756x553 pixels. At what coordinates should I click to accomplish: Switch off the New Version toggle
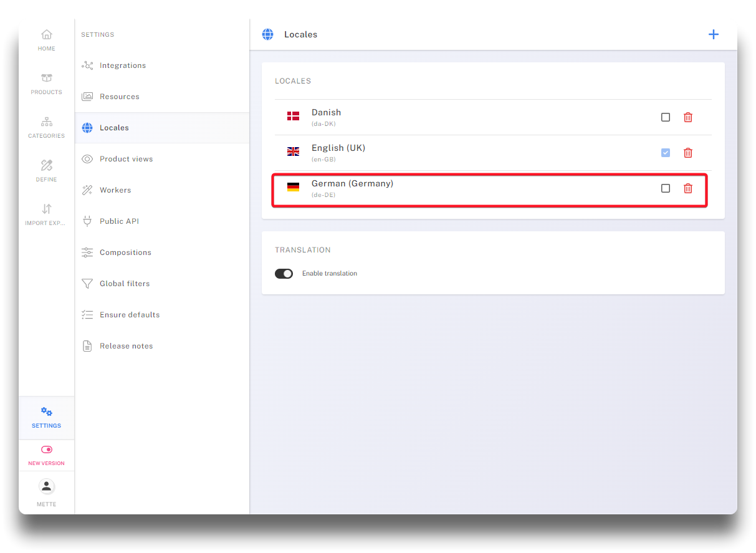[47, 450]
